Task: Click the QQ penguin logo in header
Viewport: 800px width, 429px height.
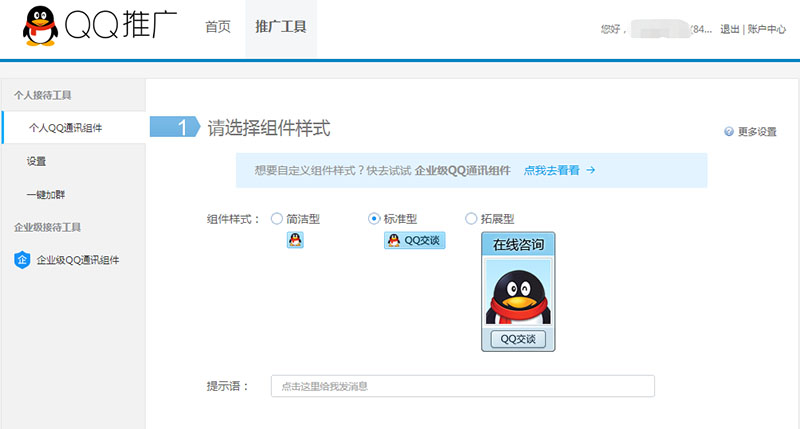Action: click(40, 26)
